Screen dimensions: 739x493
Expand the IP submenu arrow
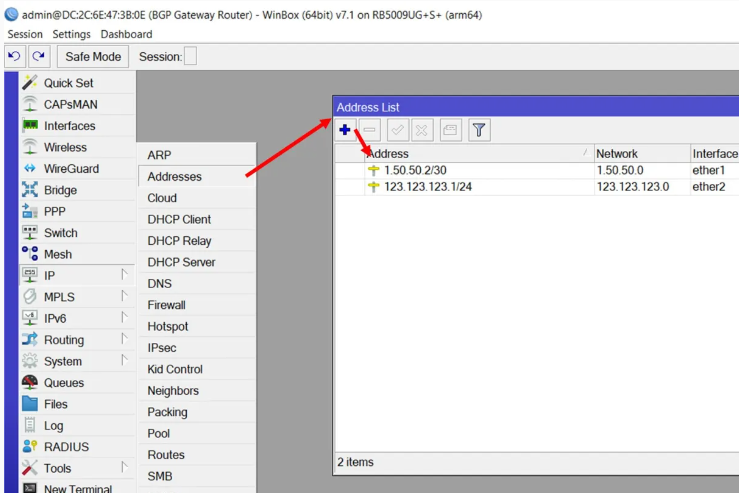[124, 274]
